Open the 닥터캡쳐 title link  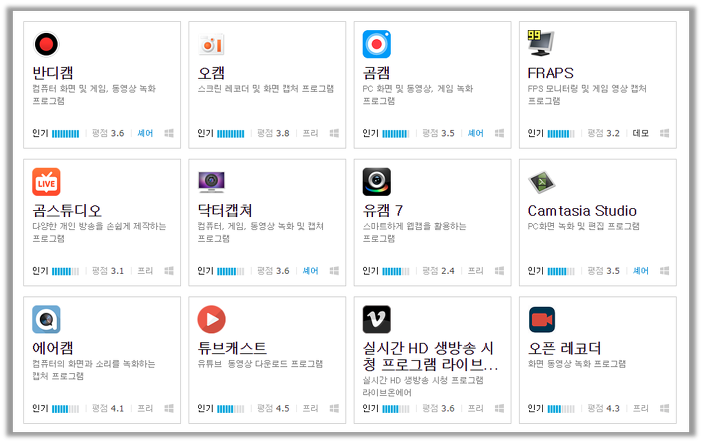[225, 210]
